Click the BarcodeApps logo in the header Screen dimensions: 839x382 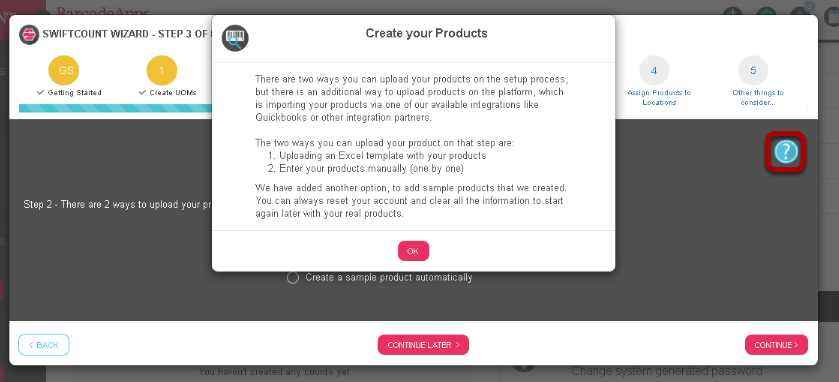(x=102, y=11)
